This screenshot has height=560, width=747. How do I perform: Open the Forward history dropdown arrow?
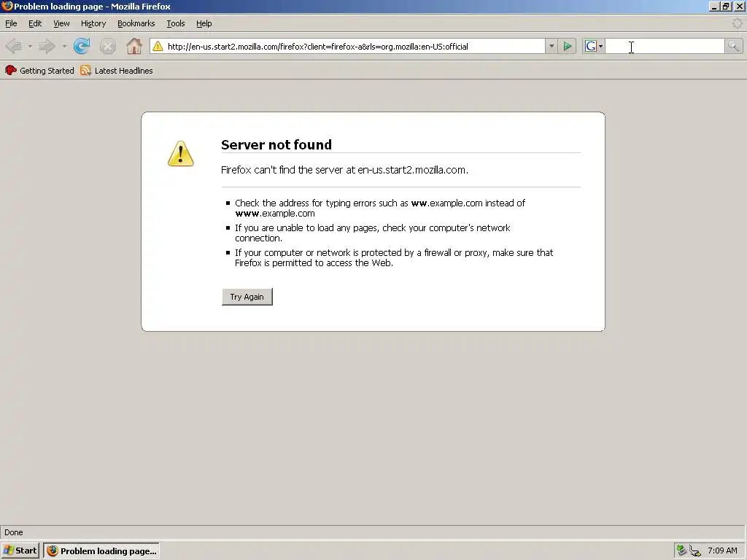[x=64, y=46]
